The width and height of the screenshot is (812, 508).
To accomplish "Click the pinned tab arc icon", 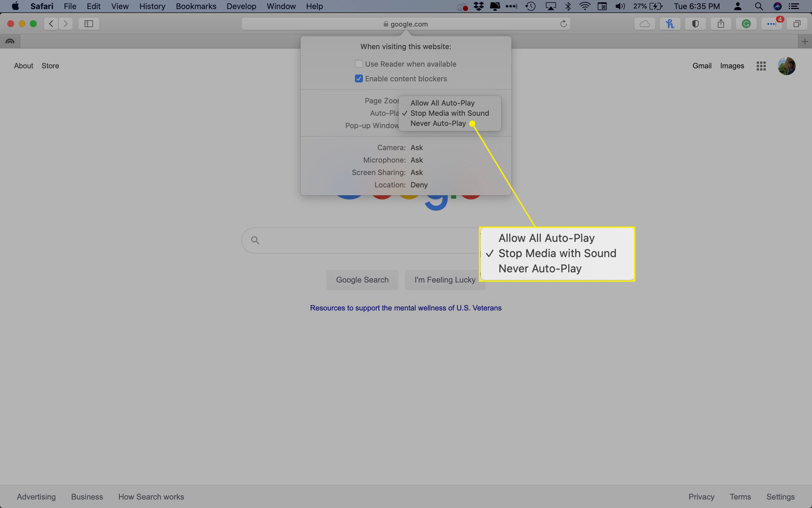I will (10, 41).
